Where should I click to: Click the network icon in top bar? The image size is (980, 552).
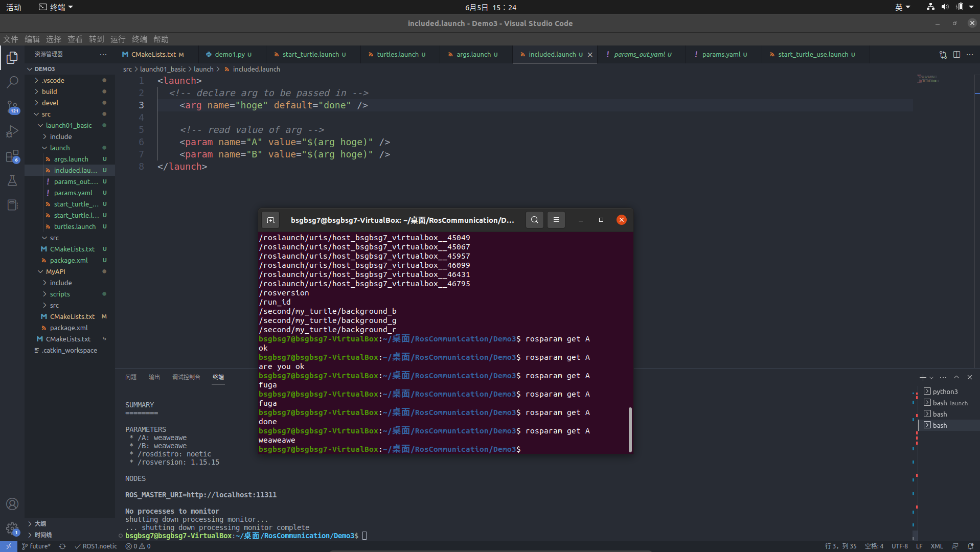point(930,7)
